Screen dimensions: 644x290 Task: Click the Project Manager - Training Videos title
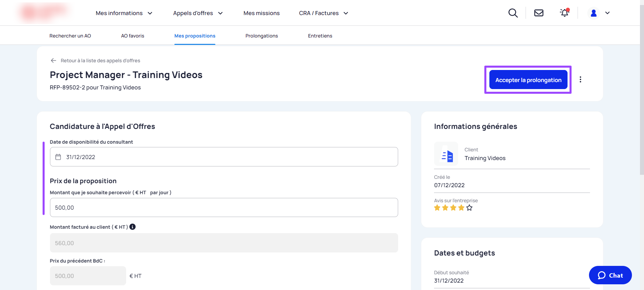point(126,75)
